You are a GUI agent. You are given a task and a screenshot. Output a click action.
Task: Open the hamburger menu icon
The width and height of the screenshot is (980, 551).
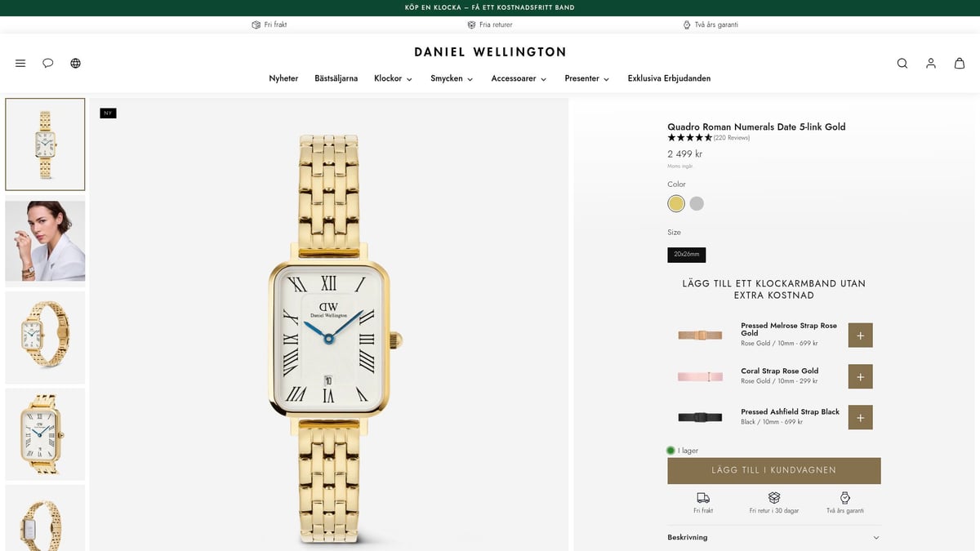pyautogui.click(x=20, y=63)
